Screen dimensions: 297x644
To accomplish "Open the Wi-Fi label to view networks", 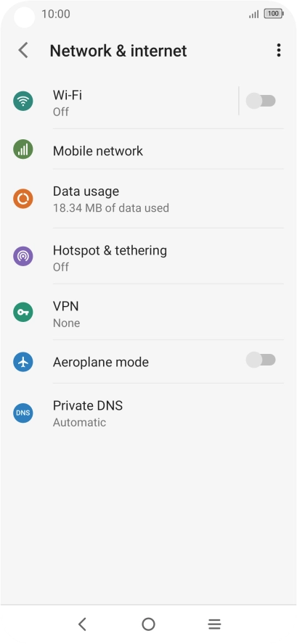I will [x=68, y=95].
